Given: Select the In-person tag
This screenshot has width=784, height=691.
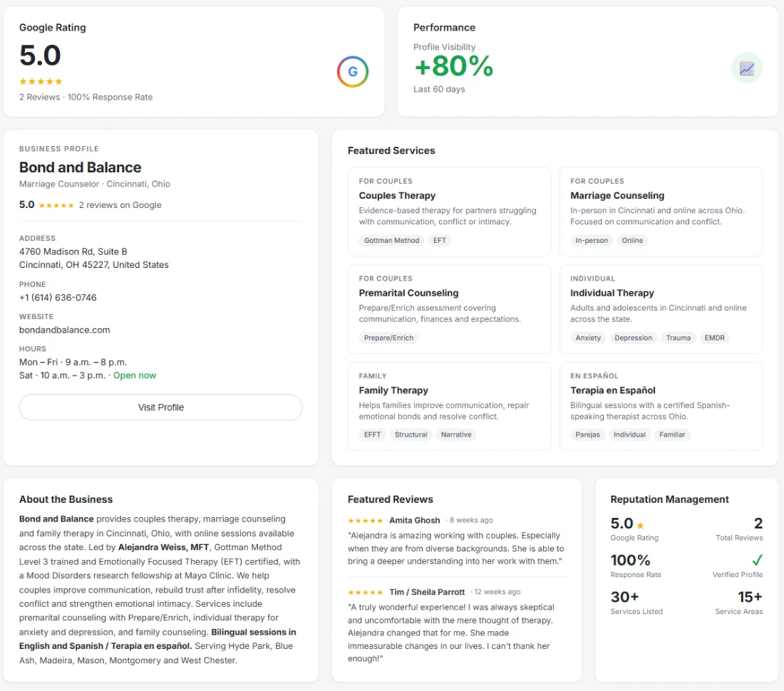Looking at the screenshot, I should pyautogui.click(x=592, y=240).
